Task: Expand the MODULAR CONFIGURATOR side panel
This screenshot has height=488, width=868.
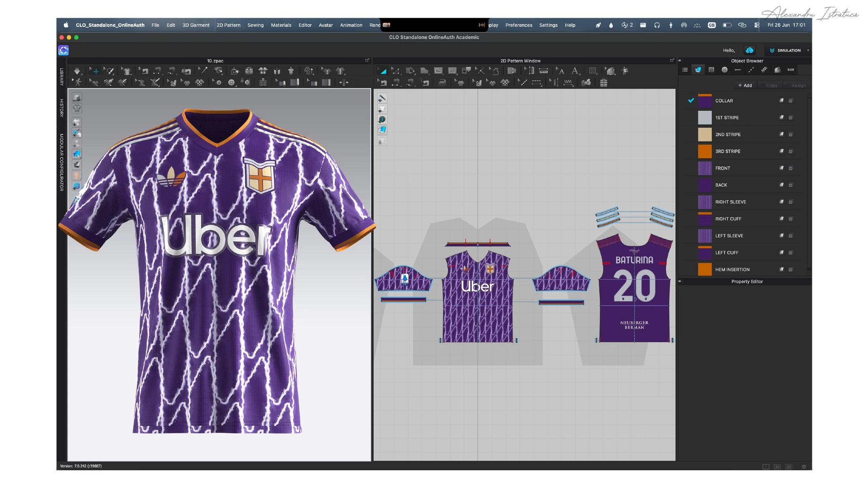Action: pyautogui.click(x=62, y=162)
